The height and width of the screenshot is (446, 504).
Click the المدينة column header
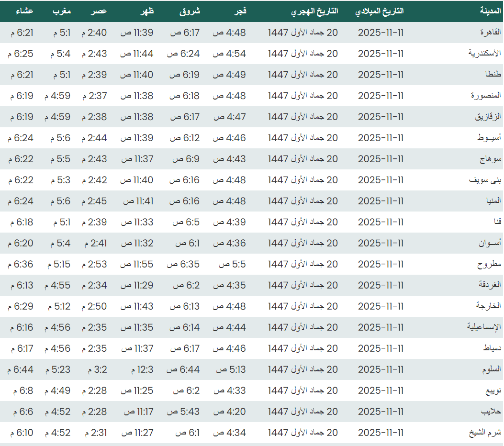coord(490,11)
